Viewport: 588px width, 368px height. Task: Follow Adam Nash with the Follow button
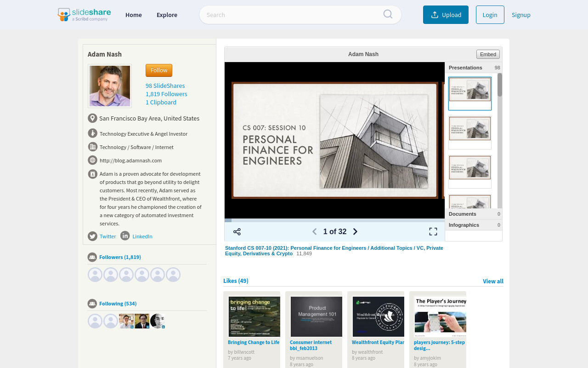(159, 70)
